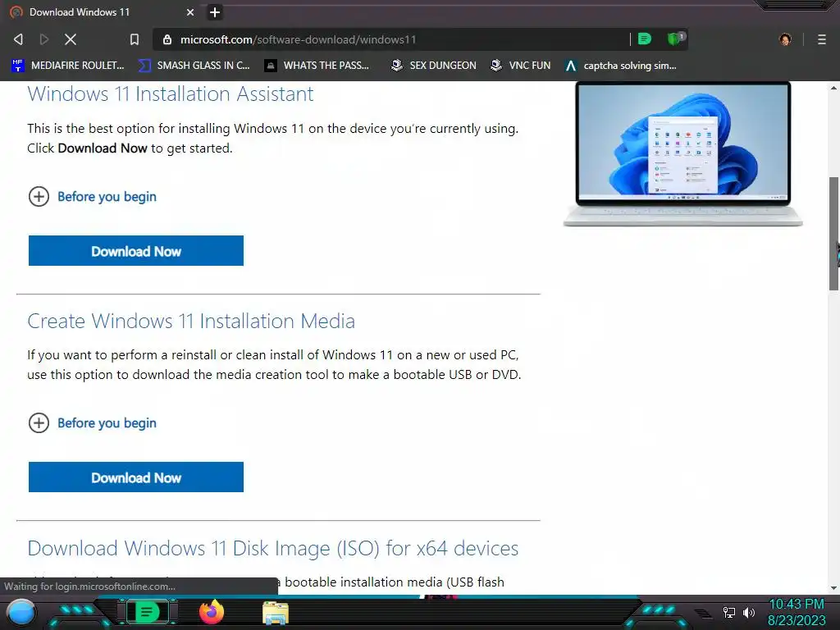
Task: Click the scrollbar down arrow
Action: 833,587
